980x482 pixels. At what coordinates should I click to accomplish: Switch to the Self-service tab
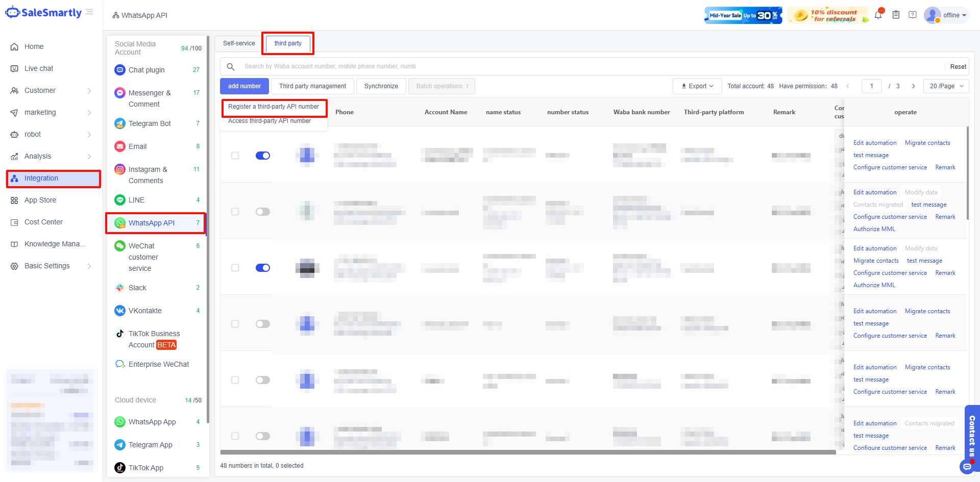[x=239, y=43]
